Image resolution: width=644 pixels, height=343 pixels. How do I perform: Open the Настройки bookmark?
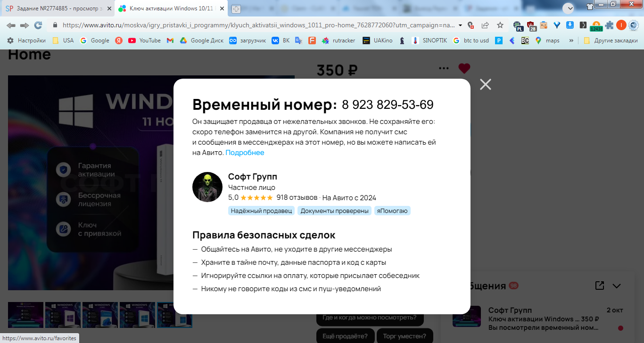[x=26, y=41]
